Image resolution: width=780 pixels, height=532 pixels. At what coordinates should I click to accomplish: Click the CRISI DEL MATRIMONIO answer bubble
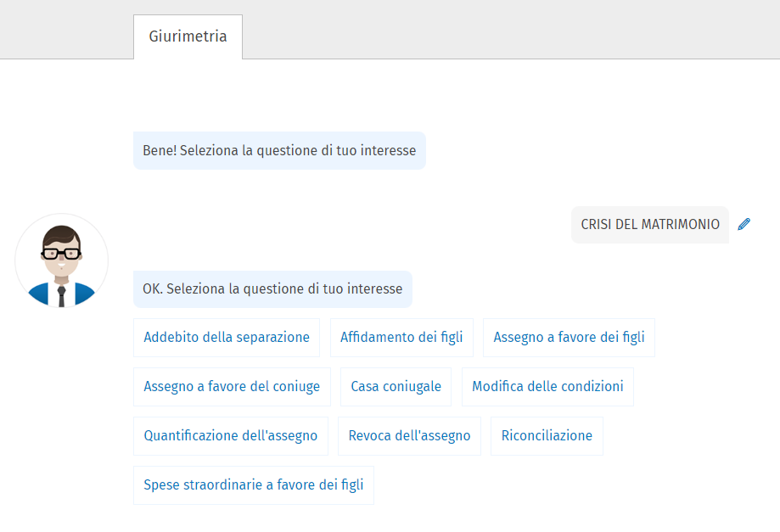tap(650, 225)
